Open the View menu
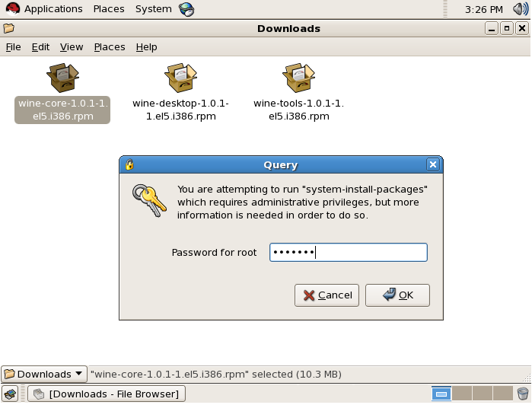532x405 pixels. pos(72,47)
